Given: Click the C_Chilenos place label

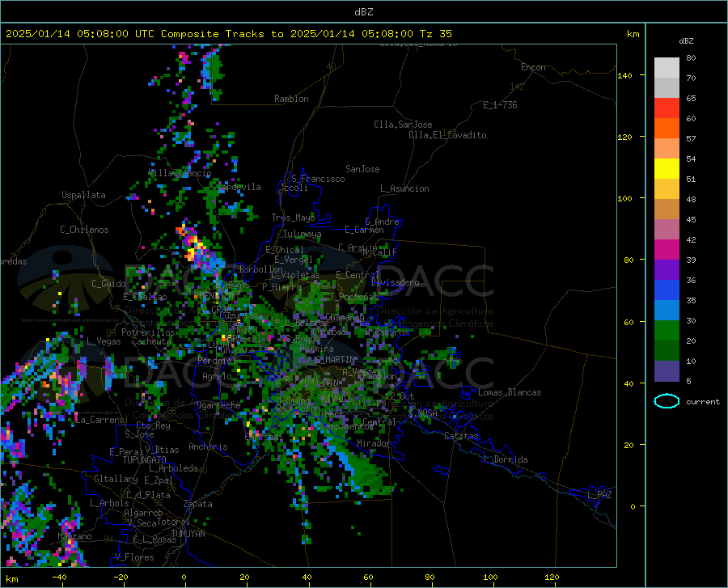Looking at the screenshot, I should [x=84, y=230].
